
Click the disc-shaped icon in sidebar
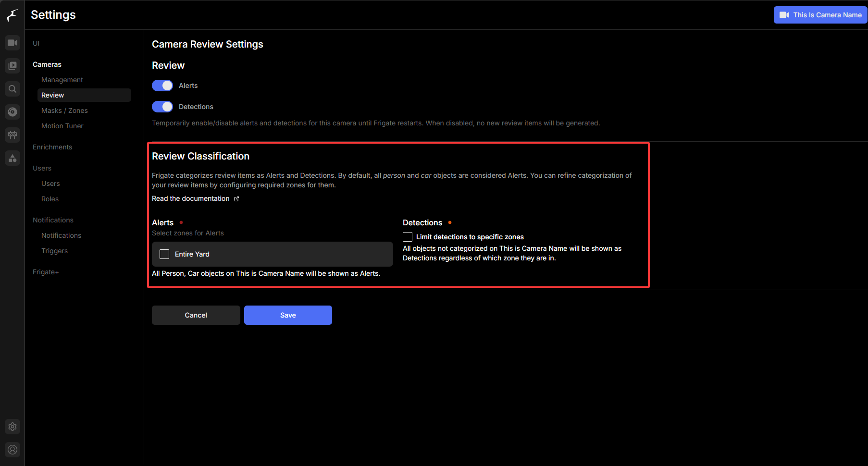coord(12,112)
